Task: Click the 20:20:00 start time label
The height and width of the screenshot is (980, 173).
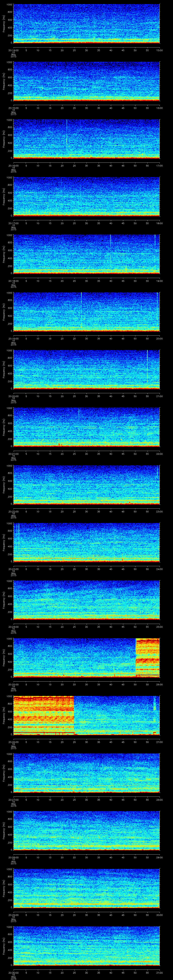Action: pos(14,396)
